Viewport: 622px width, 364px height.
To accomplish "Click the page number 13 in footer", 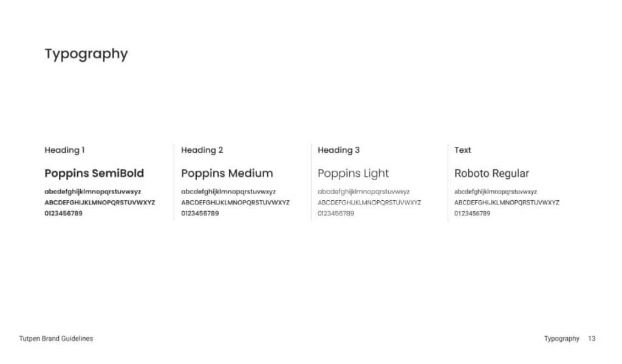I will coord(592,339).
